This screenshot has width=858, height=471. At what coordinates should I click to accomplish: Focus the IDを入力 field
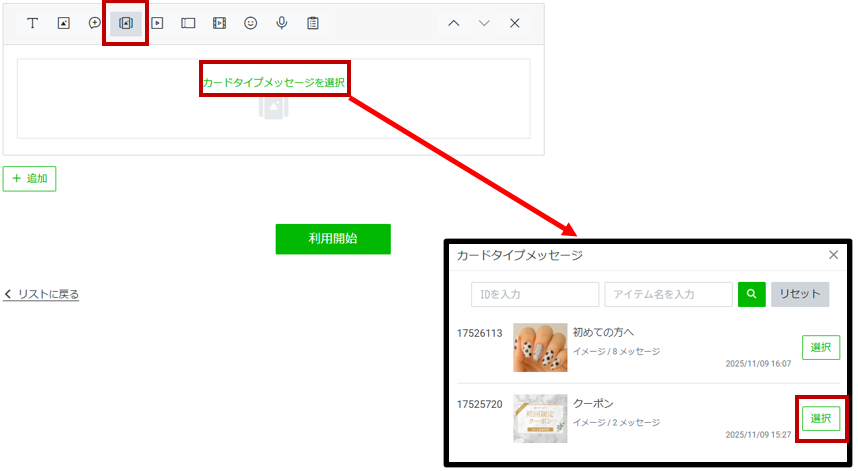point(535,294)
